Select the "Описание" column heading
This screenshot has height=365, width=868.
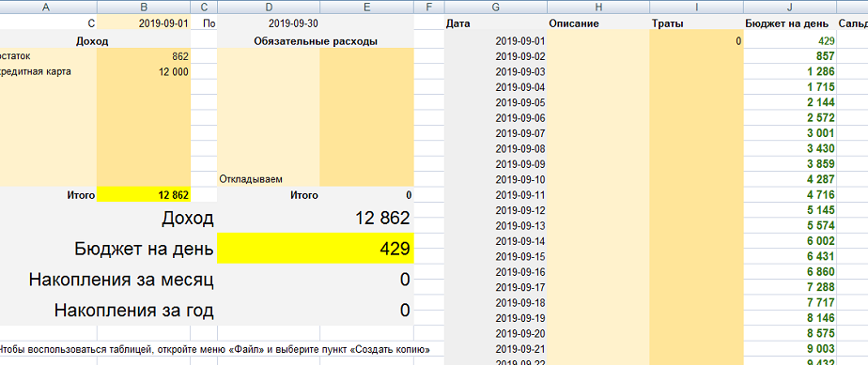pyautogui.click(x=598, y=23)
